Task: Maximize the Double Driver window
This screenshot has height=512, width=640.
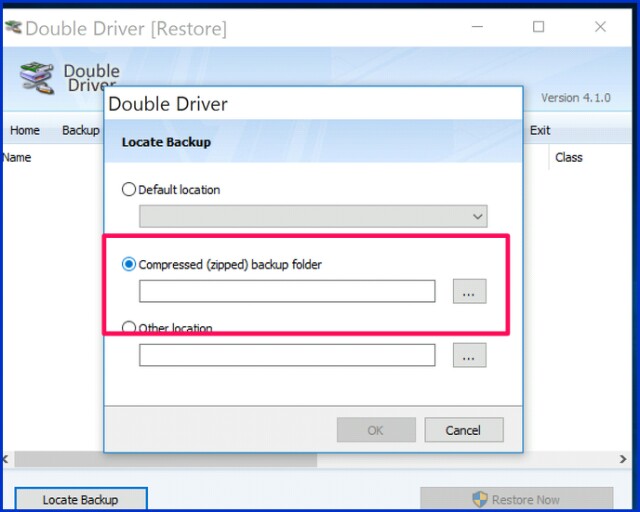Action: pos(538,27)
